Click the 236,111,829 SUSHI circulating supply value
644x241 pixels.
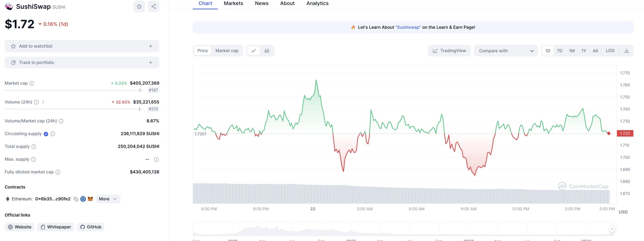pos(140,134)
